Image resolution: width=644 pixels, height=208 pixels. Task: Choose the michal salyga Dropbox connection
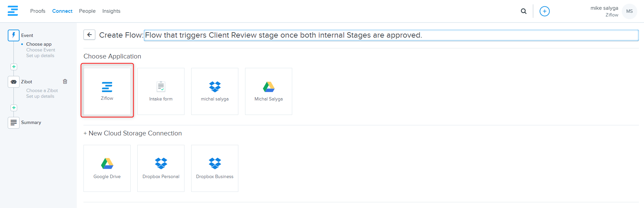click(x=215, y=91)
